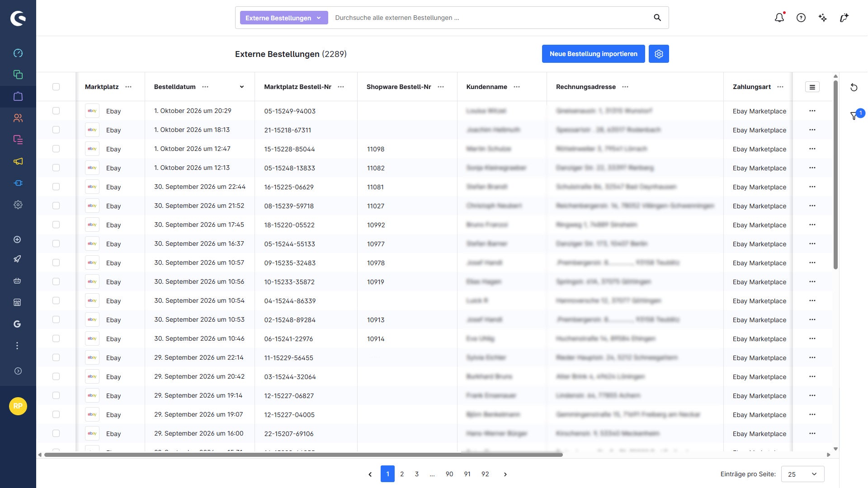
Task: Reload the list with refresh icon
Action: pyautogui.click(x=854, y=87)
